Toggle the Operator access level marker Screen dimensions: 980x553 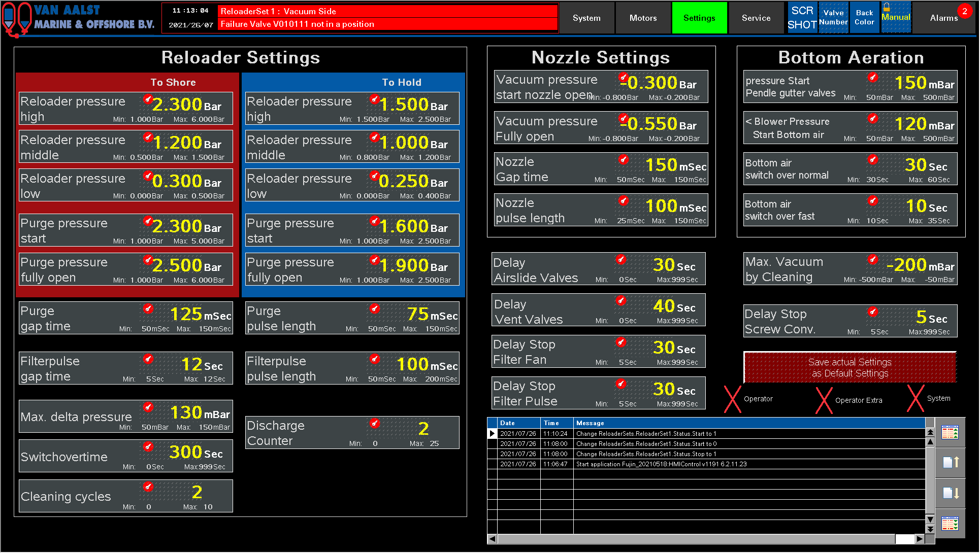click(732, 399)
